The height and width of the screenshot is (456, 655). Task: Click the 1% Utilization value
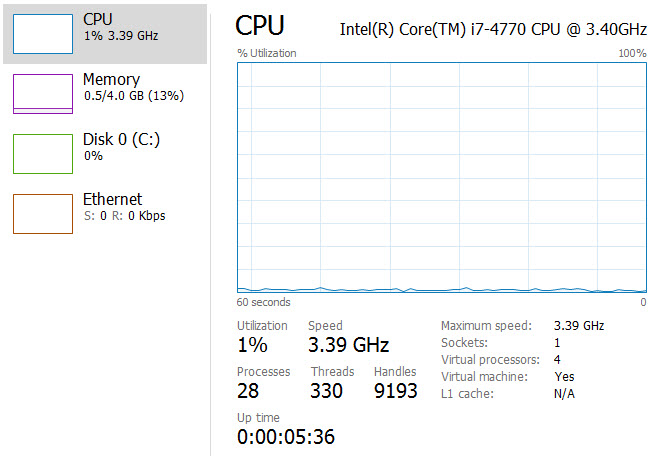point(252,346)
